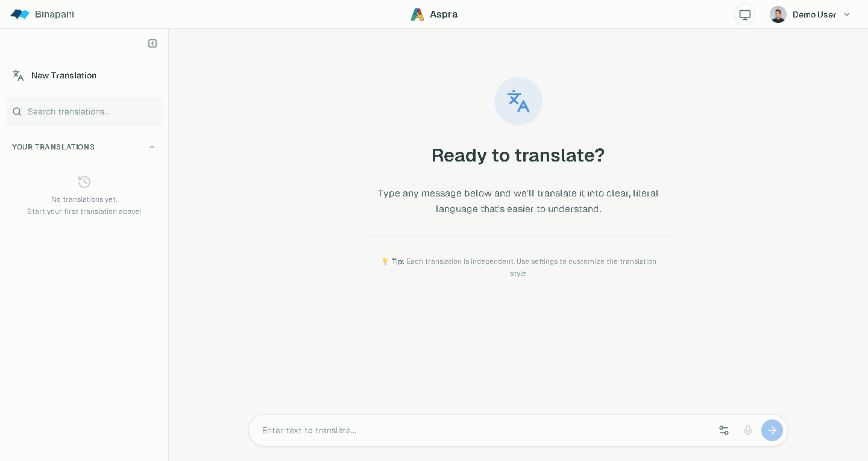868x461 pixels.
Task: Click the New Translation language icon
Action: click(18, 75)
